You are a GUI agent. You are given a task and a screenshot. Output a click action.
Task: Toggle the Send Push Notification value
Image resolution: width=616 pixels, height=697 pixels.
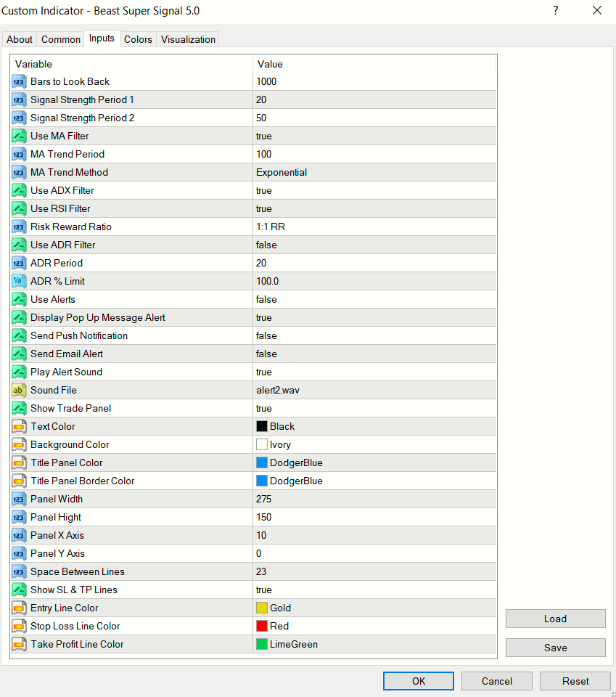tap(374, 335)
